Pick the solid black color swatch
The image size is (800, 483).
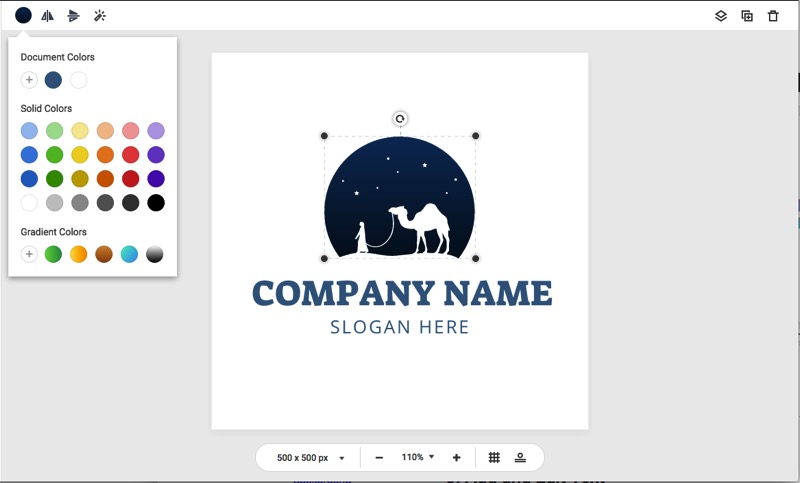click(x=156, y=203)
